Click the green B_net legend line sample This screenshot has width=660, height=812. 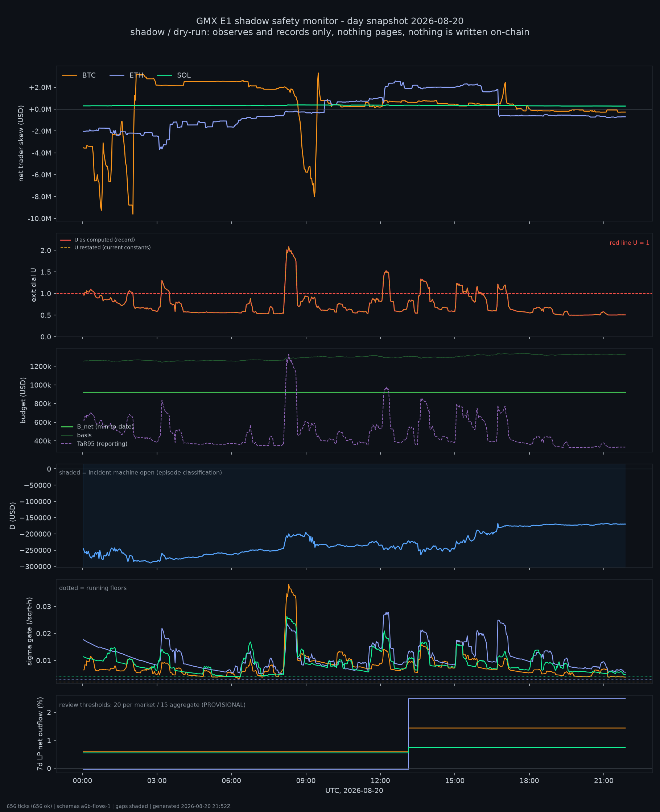pos(67,427)
